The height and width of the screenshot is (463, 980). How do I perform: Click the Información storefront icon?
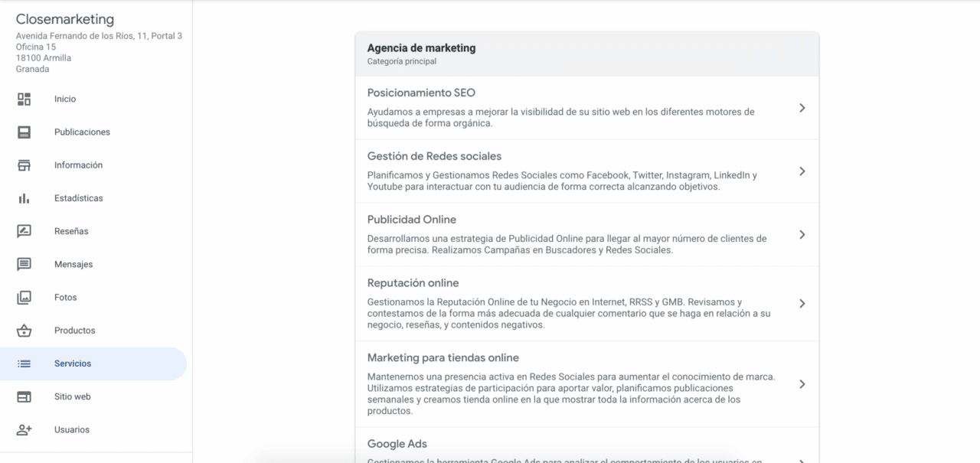point(23,165)
